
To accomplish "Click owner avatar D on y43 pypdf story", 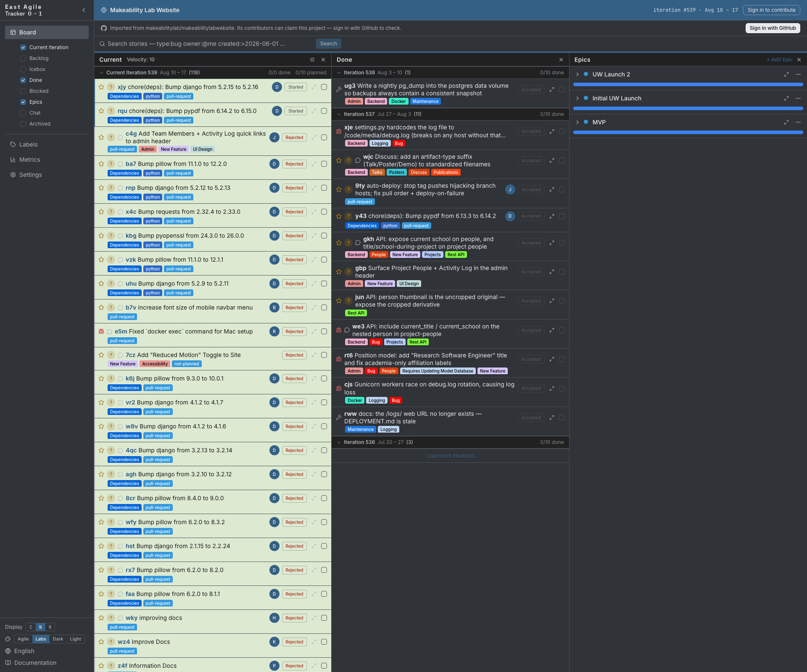I will coord(510,216).
